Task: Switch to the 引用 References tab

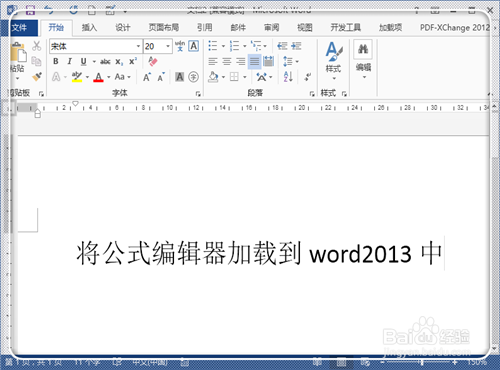Action: (204, 28)
